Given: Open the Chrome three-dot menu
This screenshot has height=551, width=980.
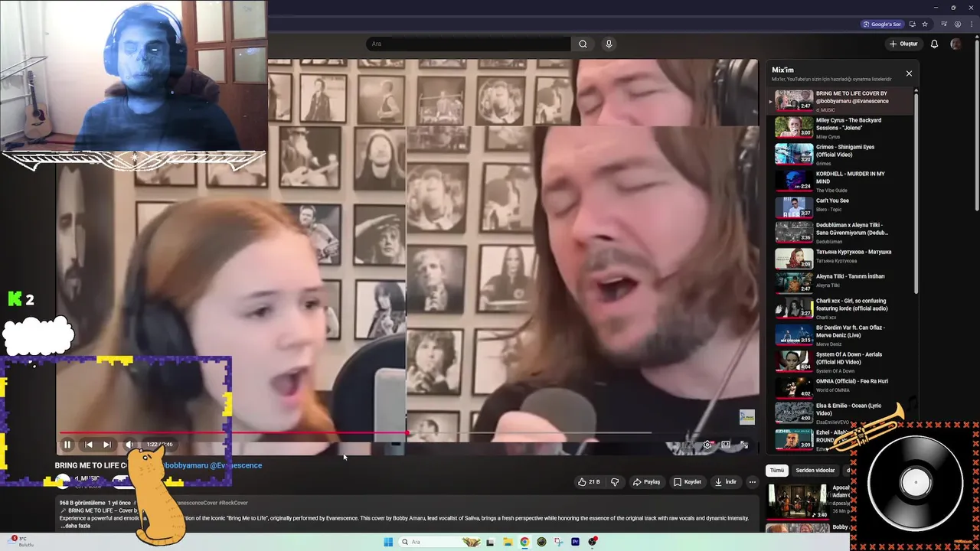Looking at the screenshot, I should point(970,24).
